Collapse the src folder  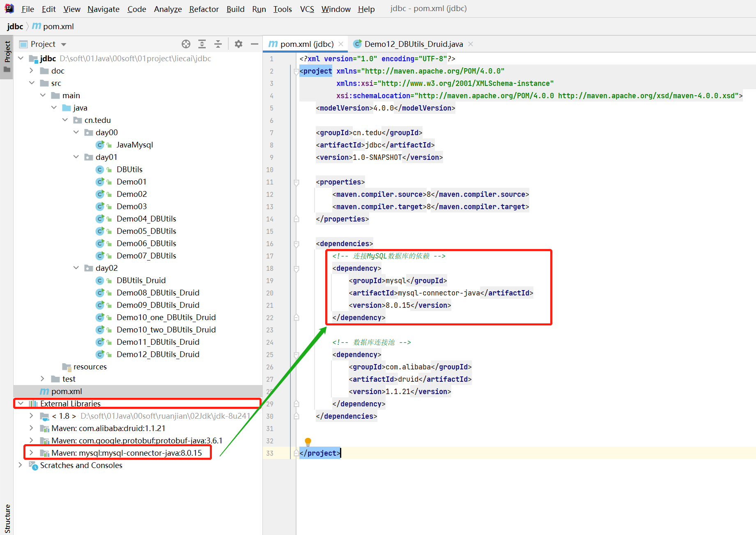[x=32, y=83]
